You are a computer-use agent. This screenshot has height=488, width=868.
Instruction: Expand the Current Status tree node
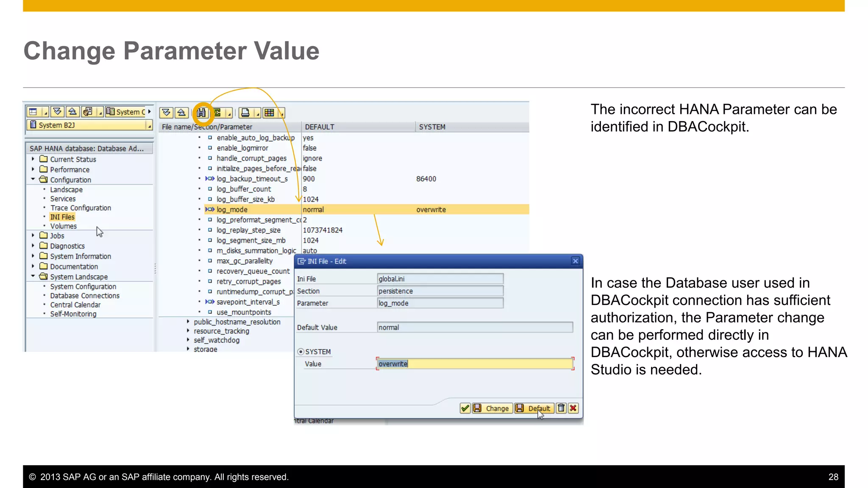click(33, 159)
